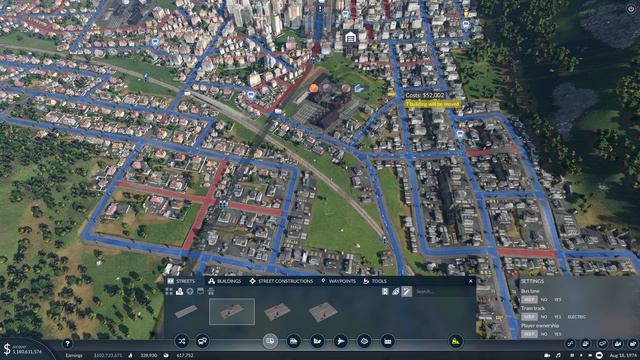Set Tram track option to KEEP

529,317
